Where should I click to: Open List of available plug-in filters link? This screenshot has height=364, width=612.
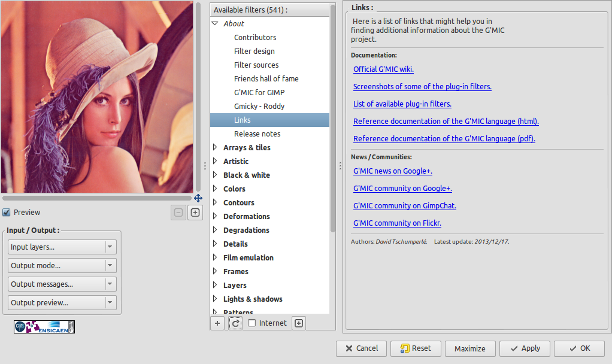[402, 104]
